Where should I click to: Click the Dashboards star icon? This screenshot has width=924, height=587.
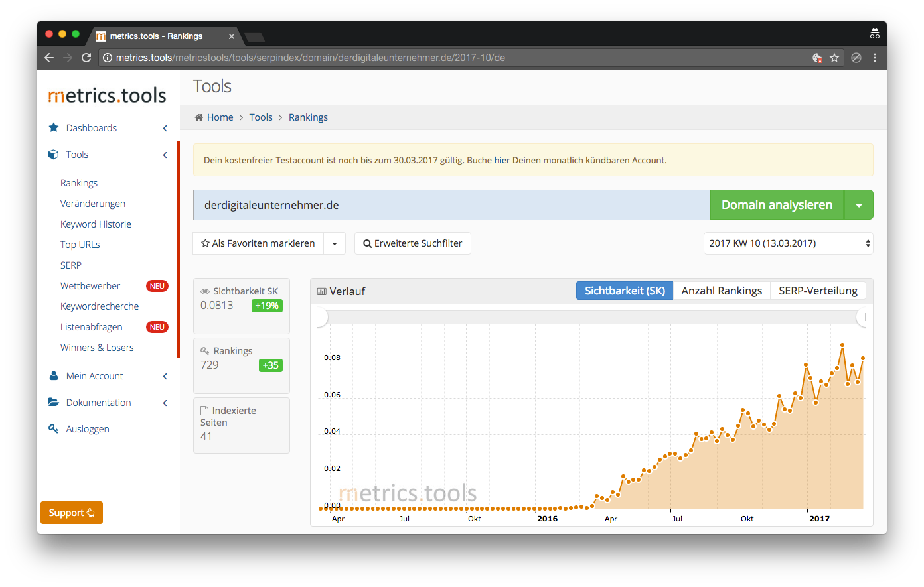pyautogui.click(x=54, y=127)
